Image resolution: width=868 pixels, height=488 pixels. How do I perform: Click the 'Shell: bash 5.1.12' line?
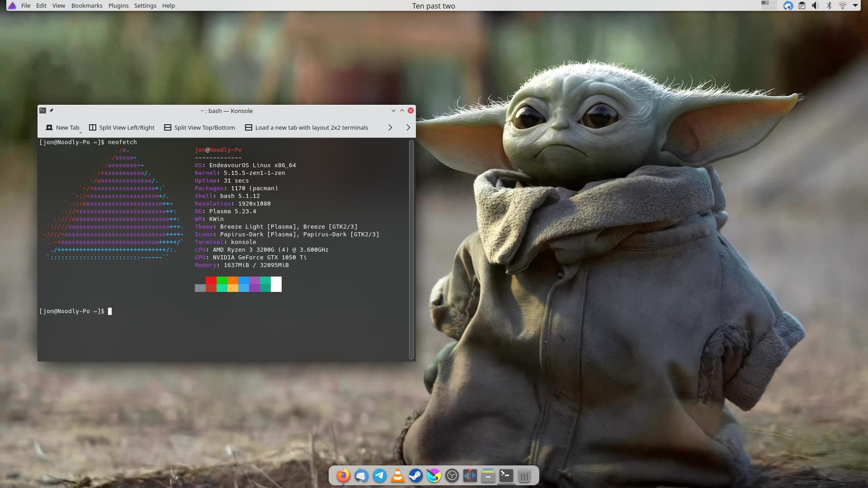pos(227,196)
